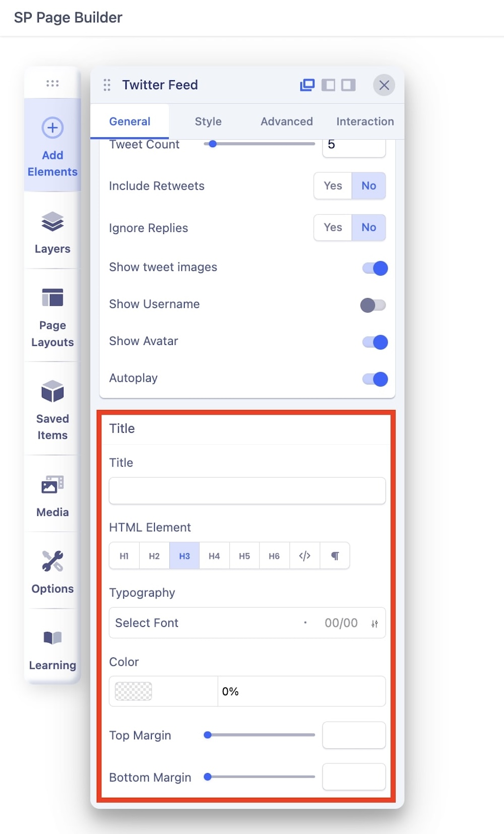Click the Bottom Margin slider handle
The height and width of the screenshot is (834, 504).
click(x=207, y=777)
